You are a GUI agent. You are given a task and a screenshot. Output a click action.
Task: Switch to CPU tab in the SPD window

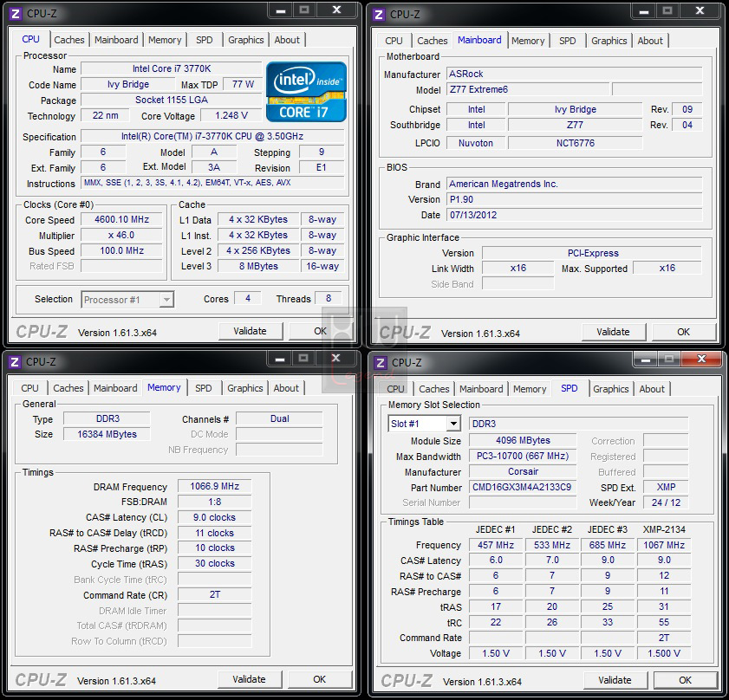395,389
